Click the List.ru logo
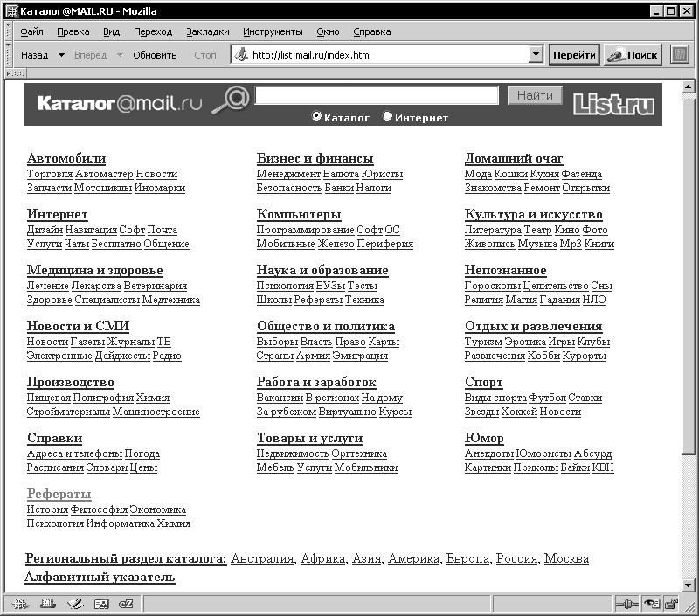Viewport: 699px width, 616px height. (613, 104)
